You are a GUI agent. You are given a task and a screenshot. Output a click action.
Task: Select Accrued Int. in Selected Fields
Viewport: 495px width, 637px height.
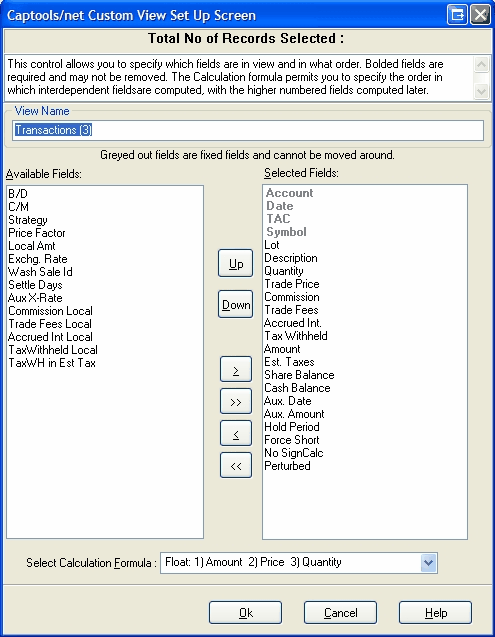click(293, 323)
